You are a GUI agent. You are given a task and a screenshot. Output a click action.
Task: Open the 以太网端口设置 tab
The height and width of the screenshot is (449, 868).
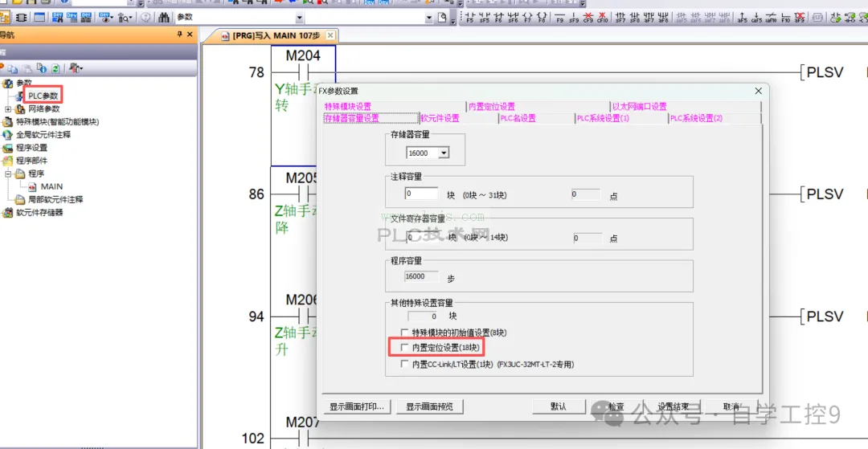pyautogui.click(x=640, y=107)
